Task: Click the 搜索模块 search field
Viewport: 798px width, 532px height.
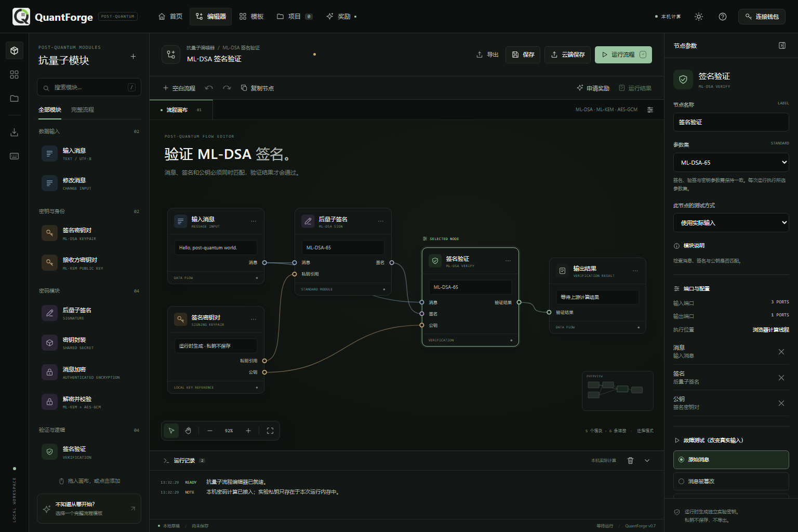Action: (x=89, y=87)
